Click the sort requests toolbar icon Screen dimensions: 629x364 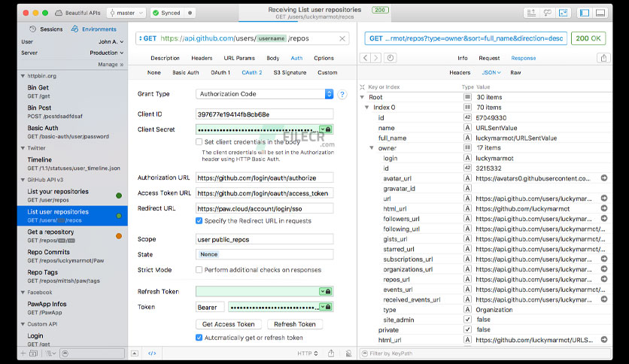[x=531, y=13]
